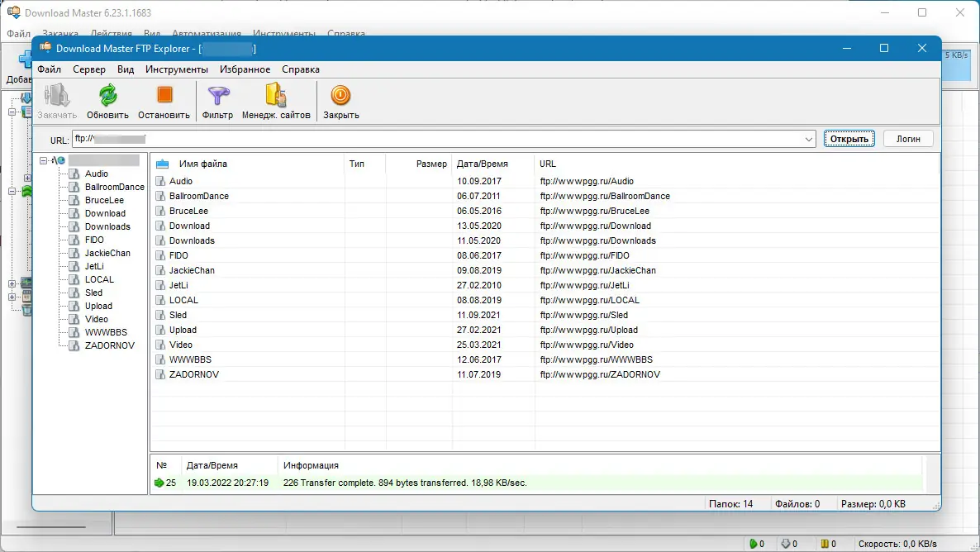The height and width of the screenshot is (552, 980).
Task: Select Sled folder icon in file list
Action: [160, 315]
